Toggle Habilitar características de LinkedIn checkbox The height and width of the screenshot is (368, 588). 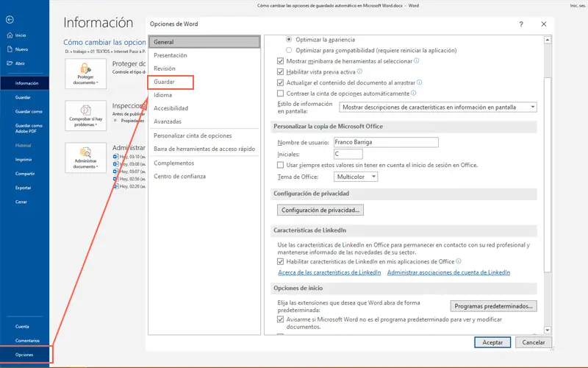click(280, 261)
